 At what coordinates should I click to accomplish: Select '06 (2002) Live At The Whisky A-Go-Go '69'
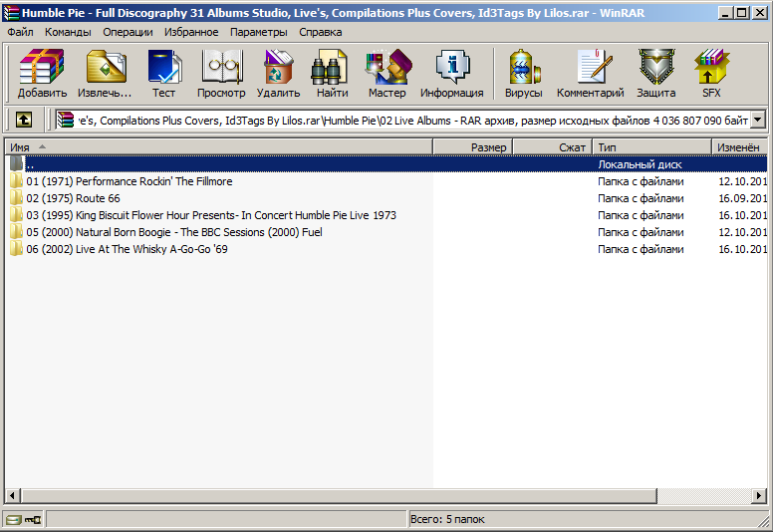pyautogui.click(x=127, y=249)
